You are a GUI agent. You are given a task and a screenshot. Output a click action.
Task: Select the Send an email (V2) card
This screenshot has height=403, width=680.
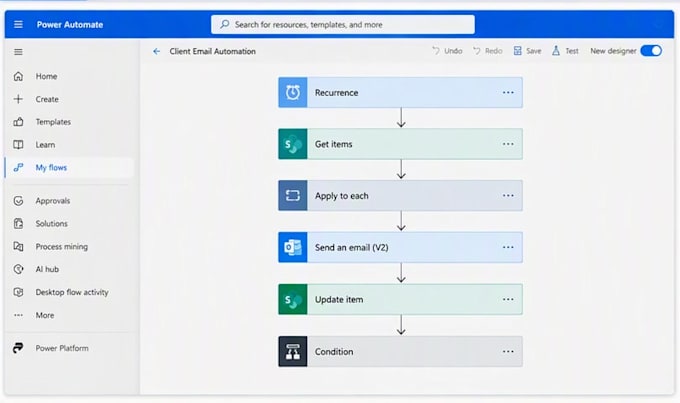400,247
